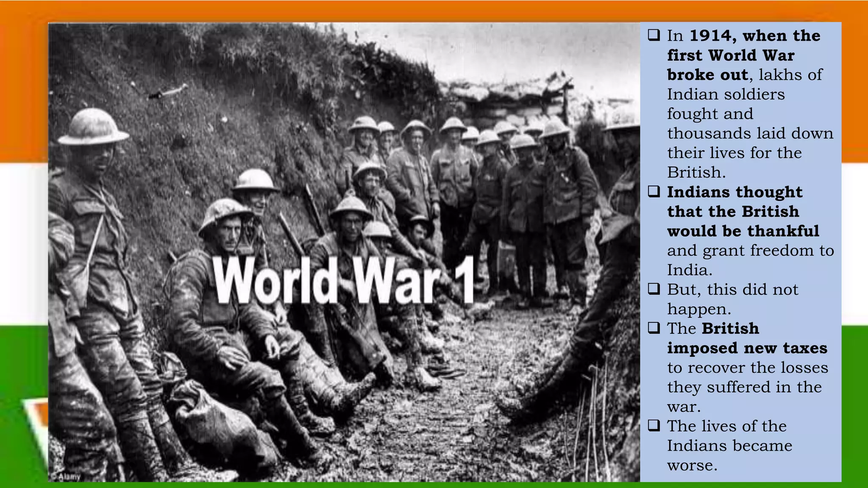Click the bold phrase 'imposed new taxes'
Screen dimensions: 868x488
pos(747,348)
